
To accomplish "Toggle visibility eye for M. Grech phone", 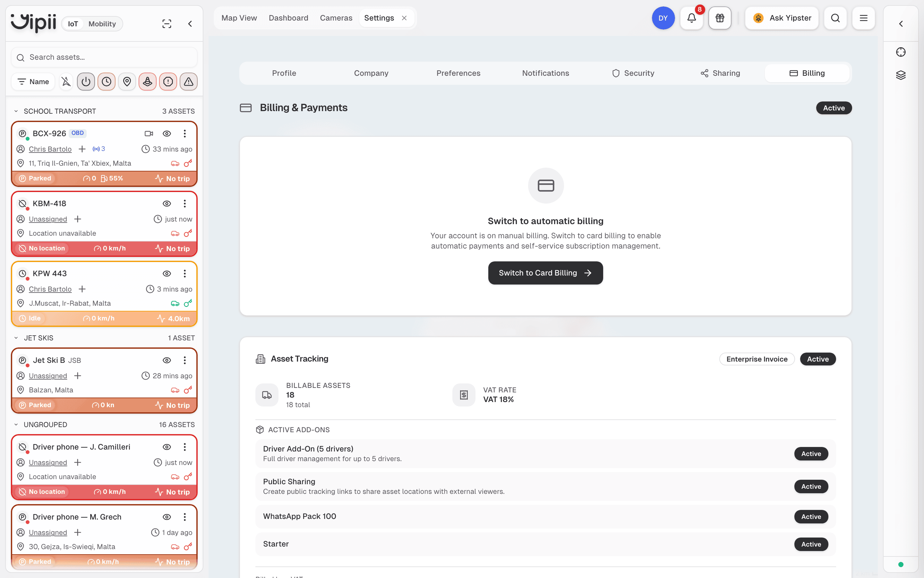I will coord(167,517).
